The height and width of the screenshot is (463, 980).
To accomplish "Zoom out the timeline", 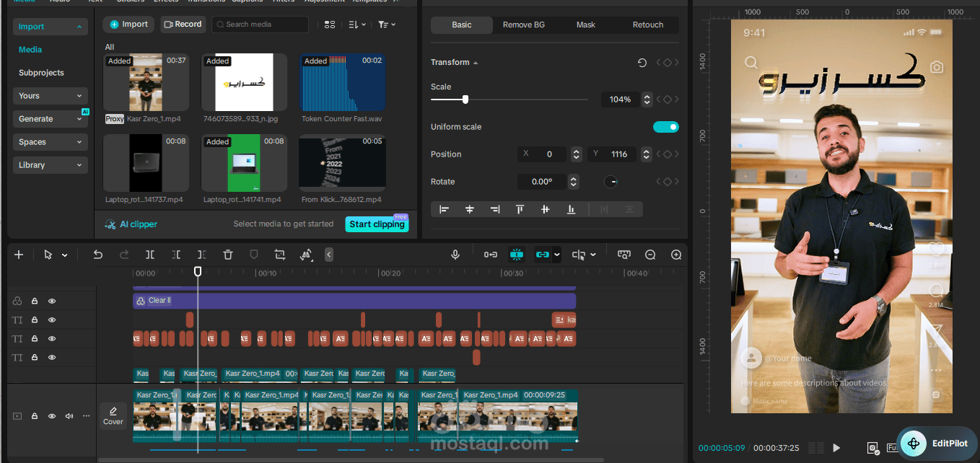I will click(650, 255).
